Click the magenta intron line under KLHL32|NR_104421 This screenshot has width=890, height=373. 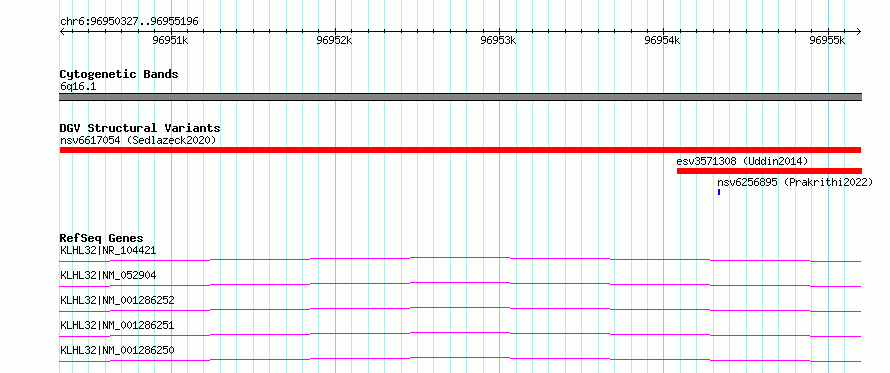[460, 258]
